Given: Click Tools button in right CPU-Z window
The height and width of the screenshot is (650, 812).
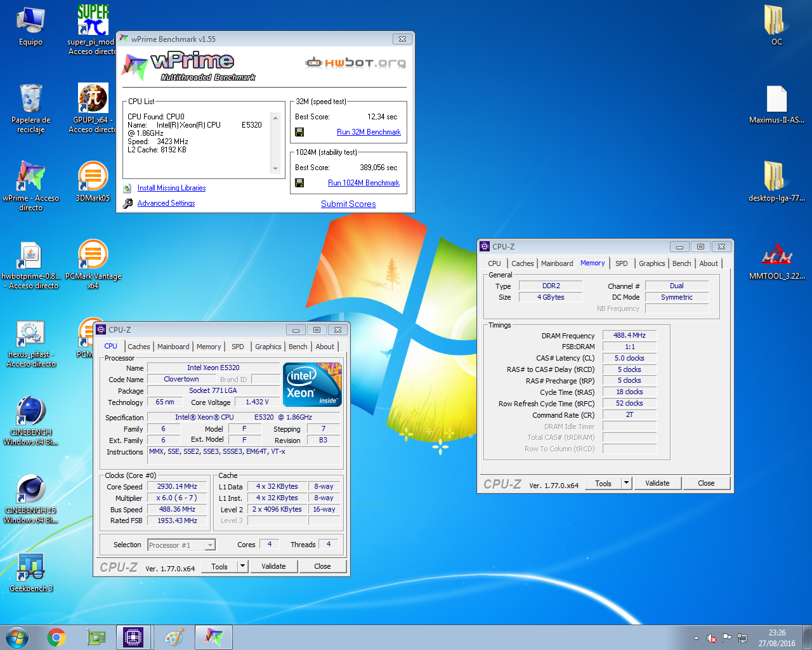Looking at the screenshot, I should (603, 483).
